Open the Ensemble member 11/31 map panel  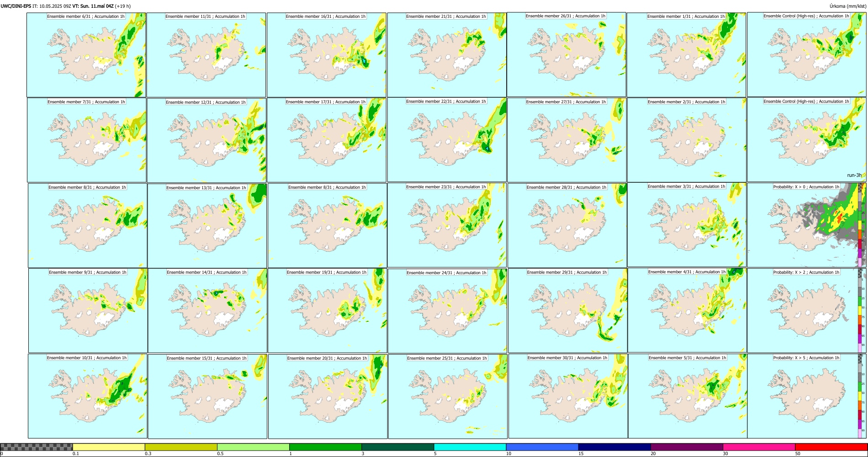click(206, 55)
